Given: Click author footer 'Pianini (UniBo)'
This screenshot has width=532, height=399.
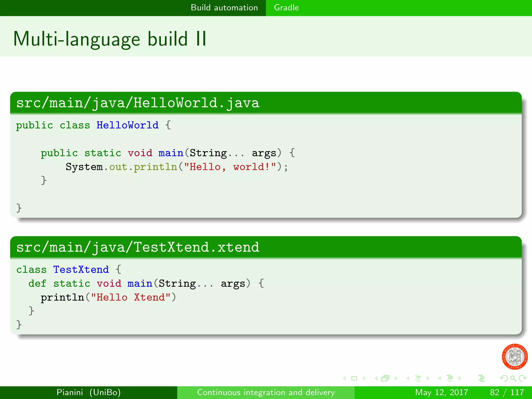Looking at the screenshot, I should (x=89, y=392).
